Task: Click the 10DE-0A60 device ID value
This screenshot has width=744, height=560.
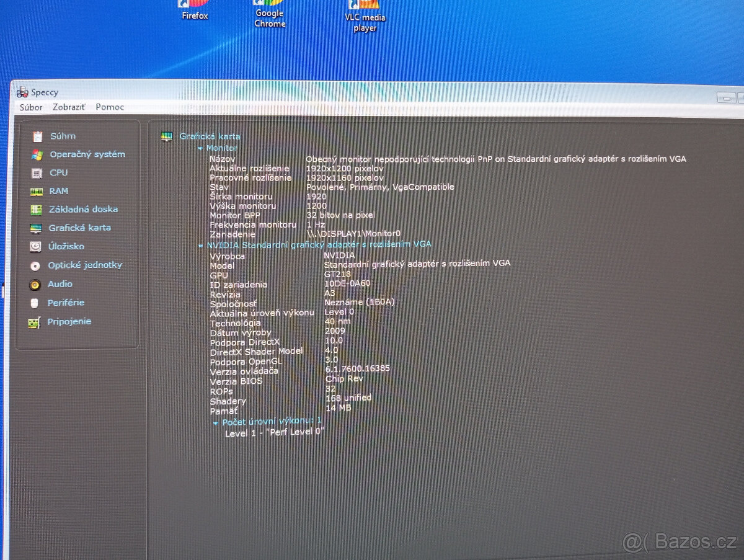Action: (x=347, y=283)
